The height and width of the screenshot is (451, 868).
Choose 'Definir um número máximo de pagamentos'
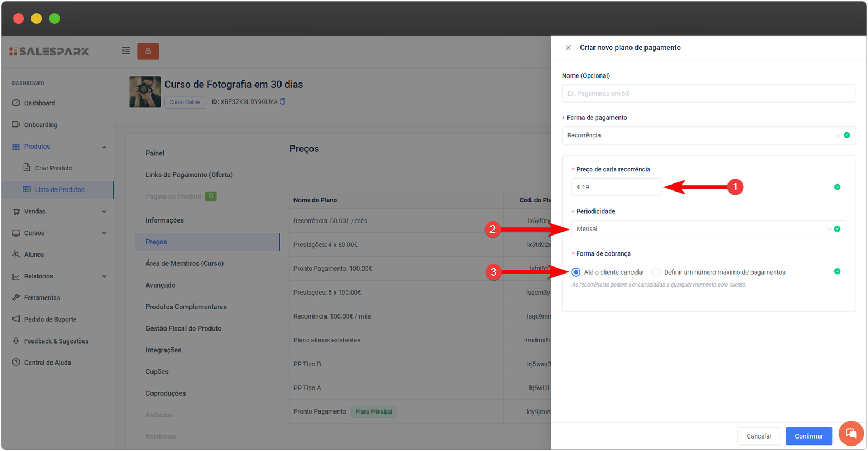click(656, 272)
